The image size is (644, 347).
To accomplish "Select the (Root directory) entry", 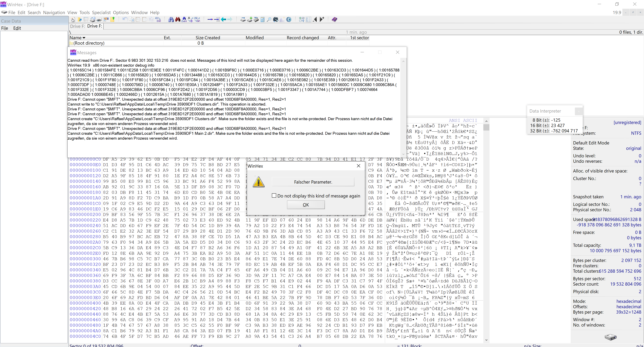I will 89,43.
